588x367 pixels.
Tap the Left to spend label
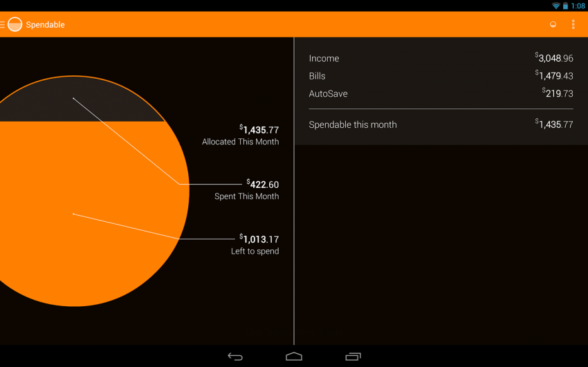(x=255, y=252)
